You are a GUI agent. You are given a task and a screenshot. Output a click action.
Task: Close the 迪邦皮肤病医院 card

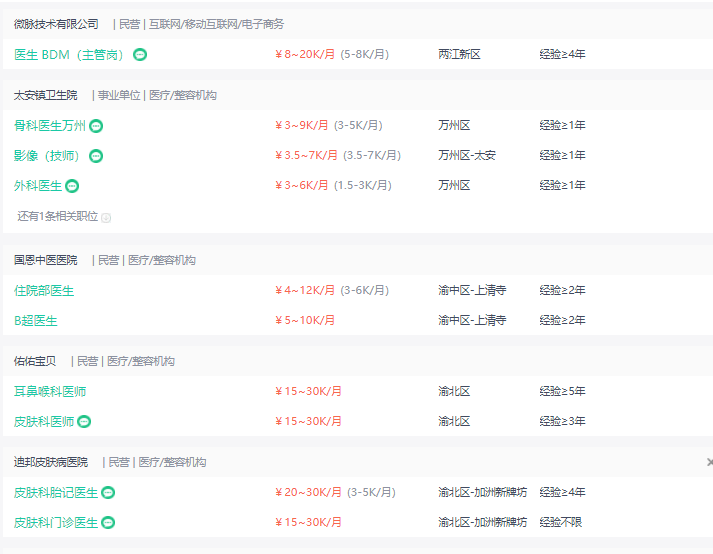coord(709,462)
